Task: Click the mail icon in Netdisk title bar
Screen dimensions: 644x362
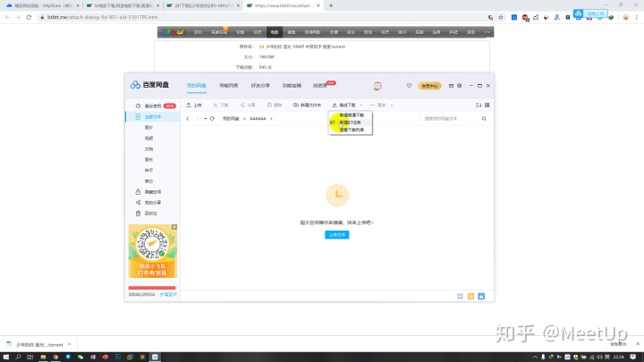Action: click(x=451, y=86)
